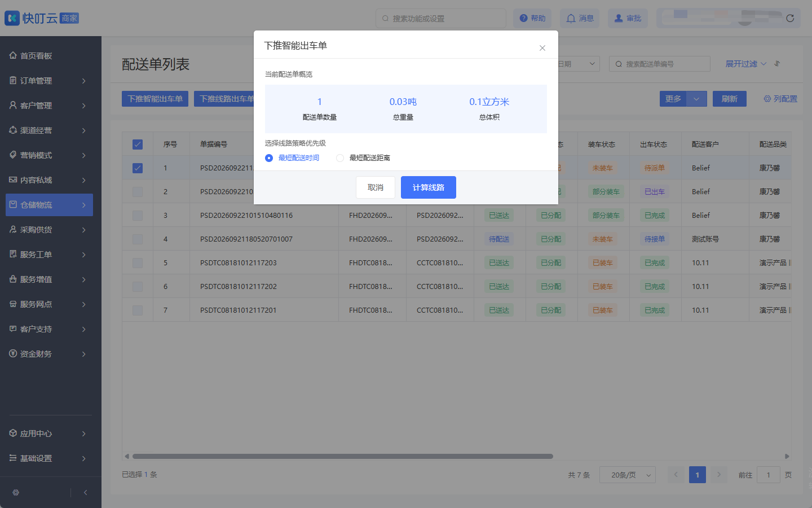The image size is (812, 508).
Task: Check the row 4 checkbox
Action: pyautogui.click(x=138, y=239)
